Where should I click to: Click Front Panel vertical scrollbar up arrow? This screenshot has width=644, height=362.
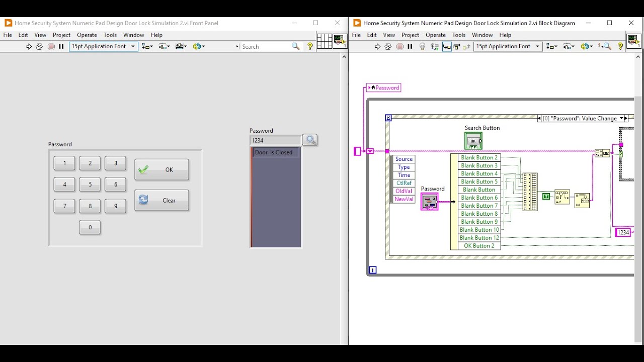pos(344,57)
